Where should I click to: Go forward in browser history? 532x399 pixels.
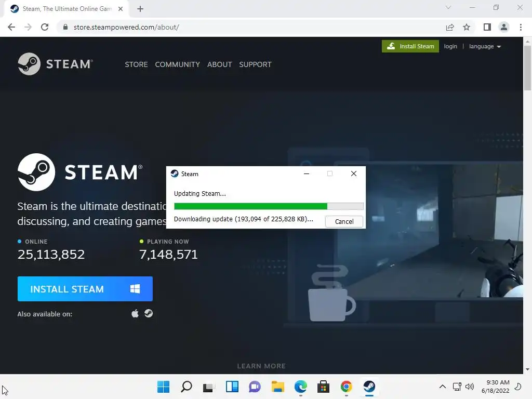(x=28, y=27)
